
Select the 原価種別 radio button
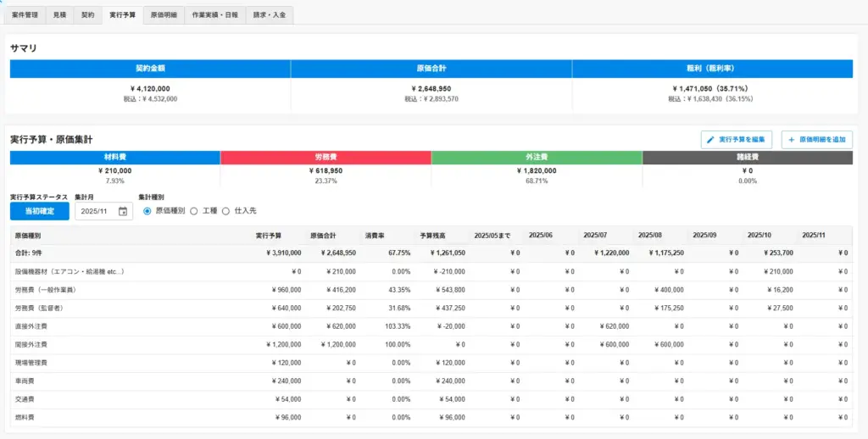coord(147,211)
